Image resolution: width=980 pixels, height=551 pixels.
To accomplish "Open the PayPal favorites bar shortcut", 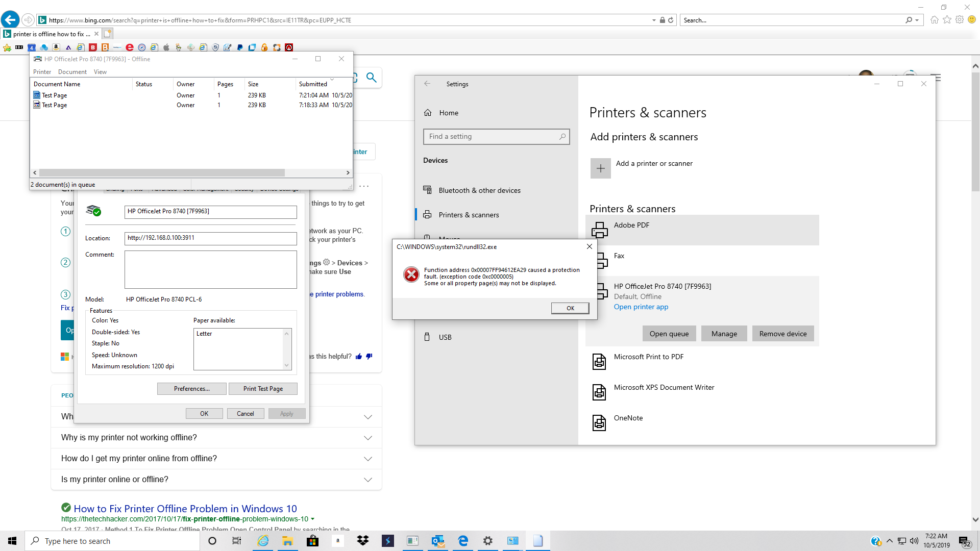I will 240,47.
